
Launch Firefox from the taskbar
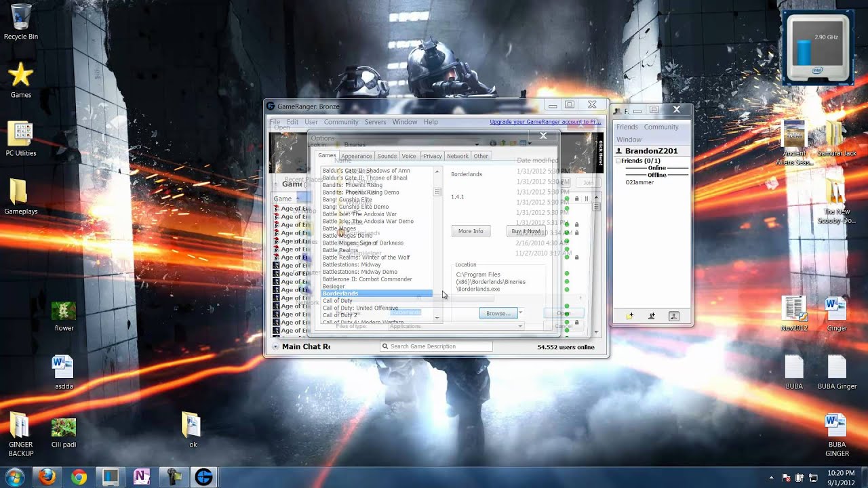pos(47,477)
